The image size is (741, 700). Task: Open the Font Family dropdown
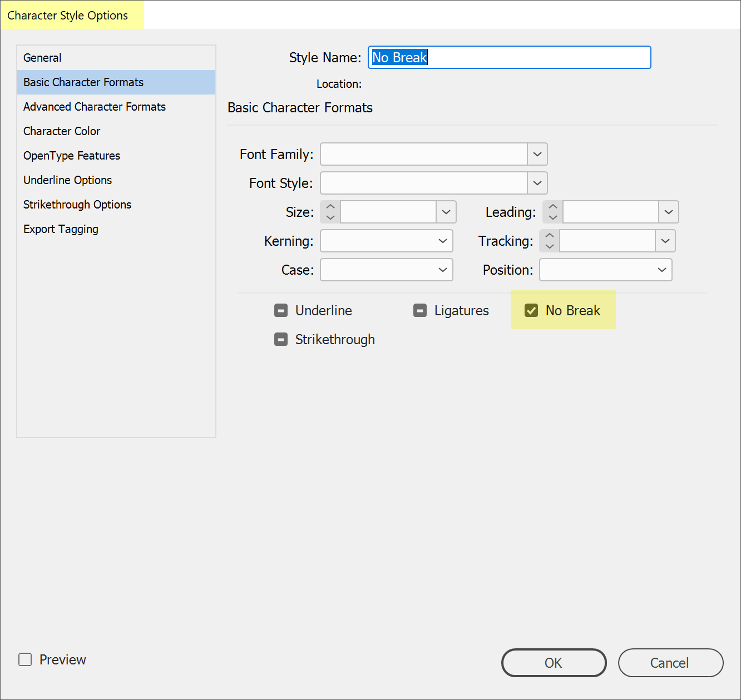[537, 154]
